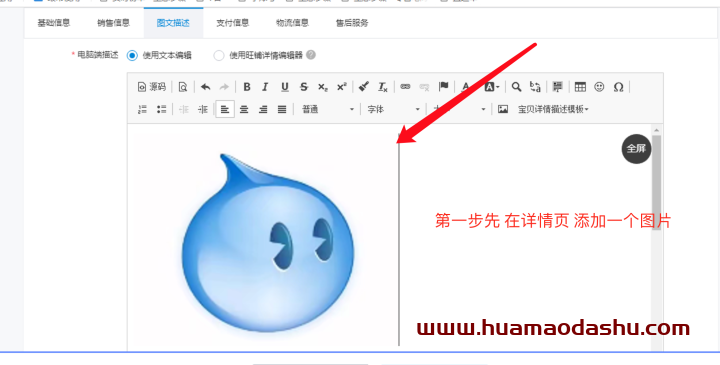The image size is (720, 365).
Task: Apply underline formatting
Action: click(x=285, y=87)
